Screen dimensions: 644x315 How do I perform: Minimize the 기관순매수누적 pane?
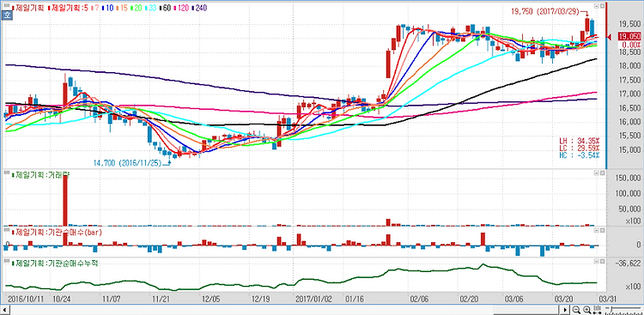pyautogui.click(x=596, y=261)
